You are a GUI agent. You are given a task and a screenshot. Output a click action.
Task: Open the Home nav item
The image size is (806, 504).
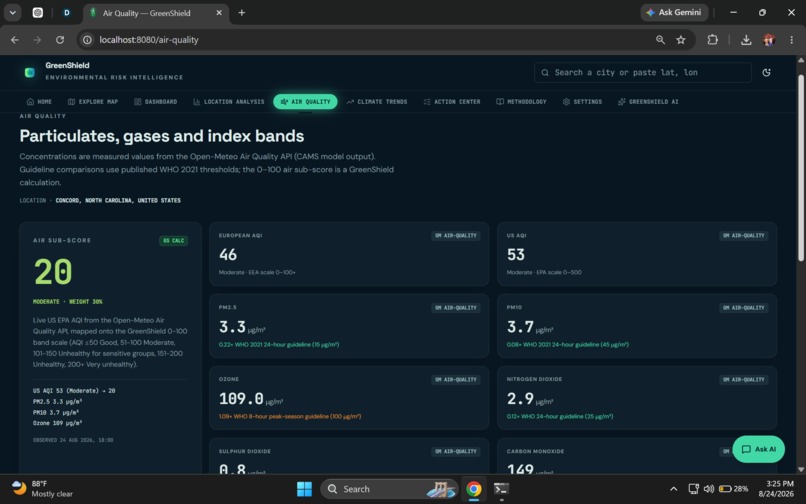(x=39, y=102)
